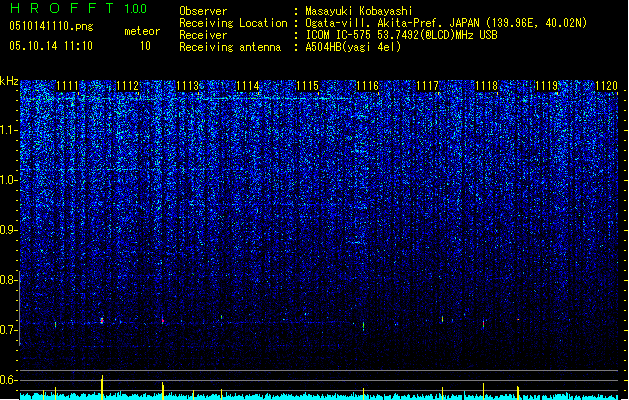Click the 1116 time marker
This screenshot has width=629, height=400.
click(x=367, y=86)
